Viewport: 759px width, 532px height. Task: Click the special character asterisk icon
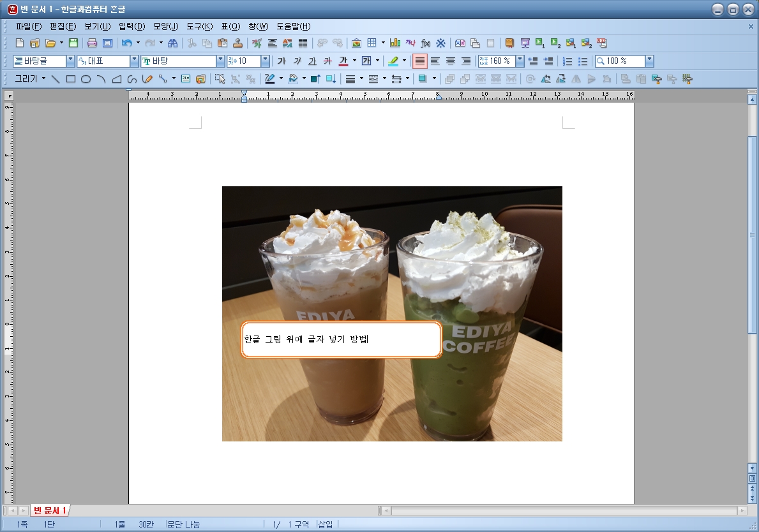click(x=440, y=43)
